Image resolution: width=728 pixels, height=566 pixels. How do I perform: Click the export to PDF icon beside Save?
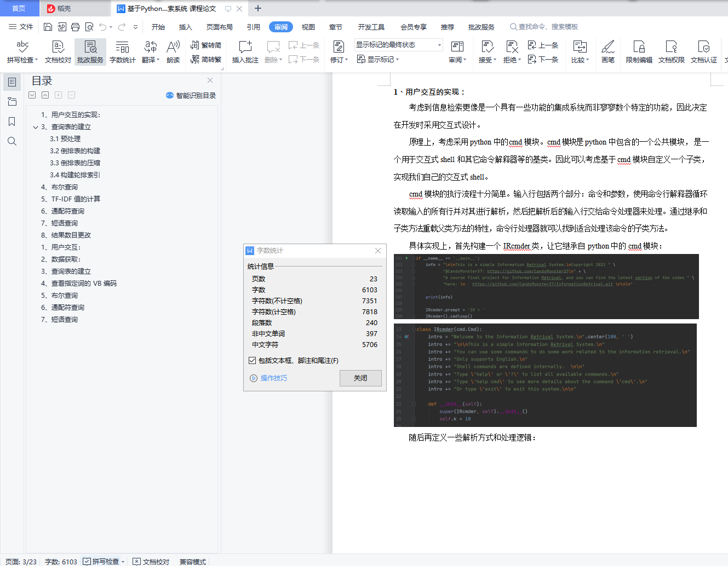point(62,27)
